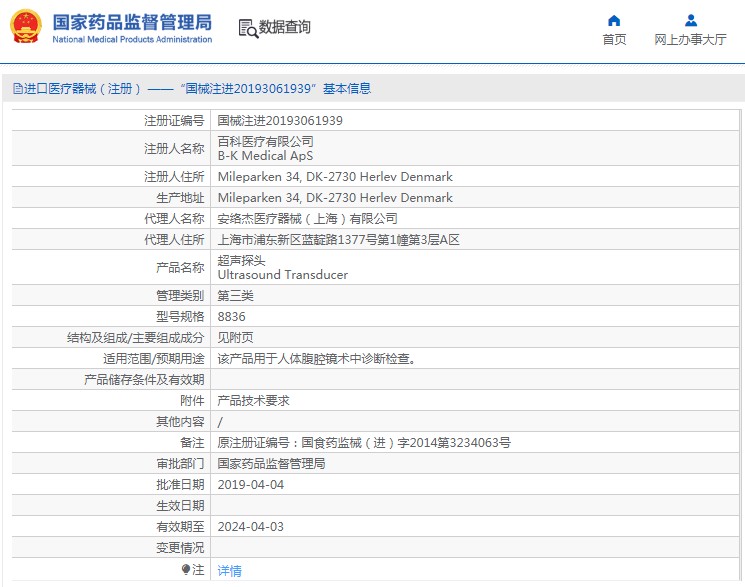The image size is (745, 587).
Task: Click the 数据查询 heading text
Action: [x=284, y=27]
